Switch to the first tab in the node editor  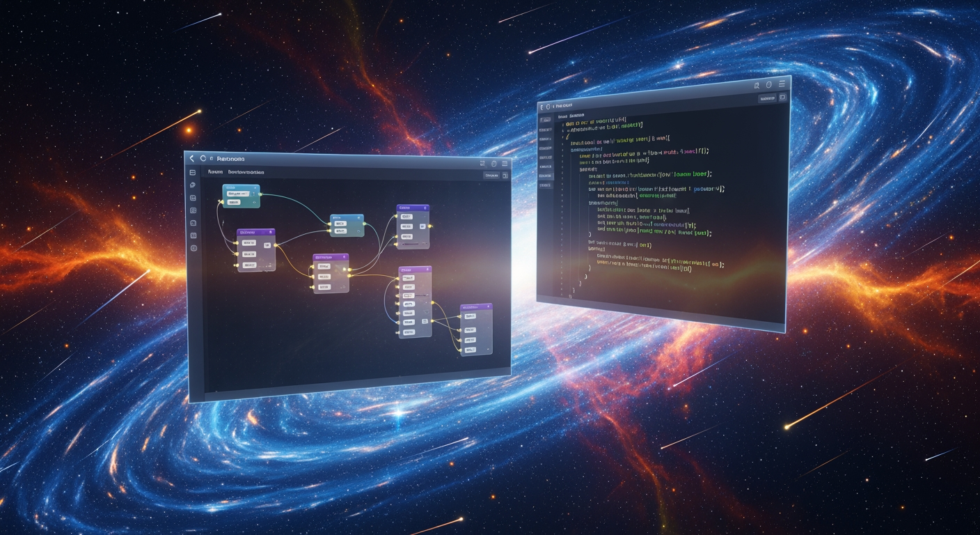(x=215, y=171)
